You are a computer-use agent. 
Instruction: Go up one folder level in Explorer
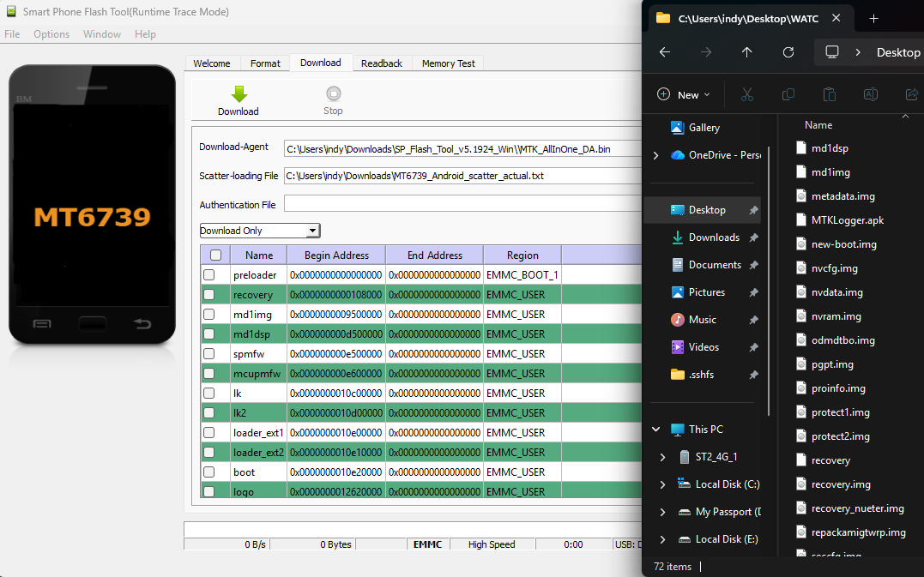tap(746, 52)
